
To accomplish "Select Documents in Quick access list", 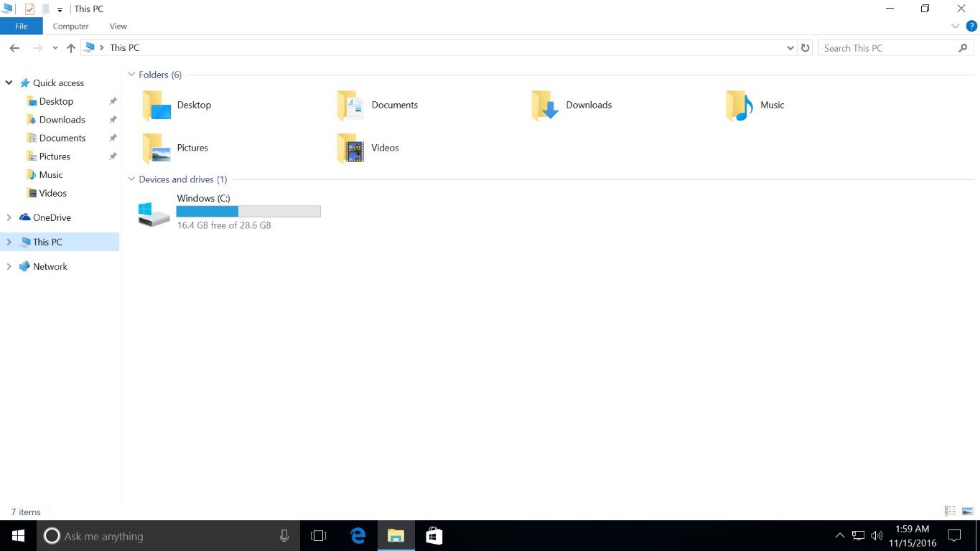I will pyautogui.click(x=56, y=138).
